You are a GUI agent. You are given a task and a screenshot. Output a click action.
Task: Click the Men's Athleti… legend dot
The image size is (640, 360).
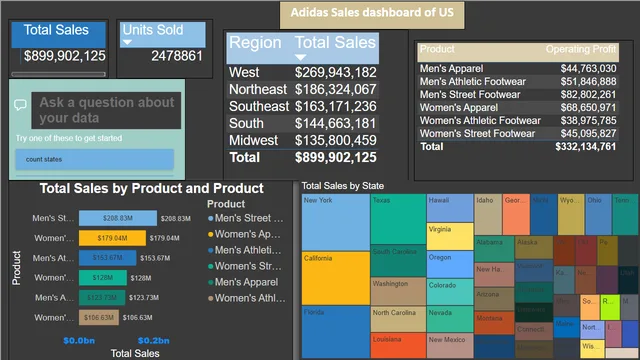[211, 250]
